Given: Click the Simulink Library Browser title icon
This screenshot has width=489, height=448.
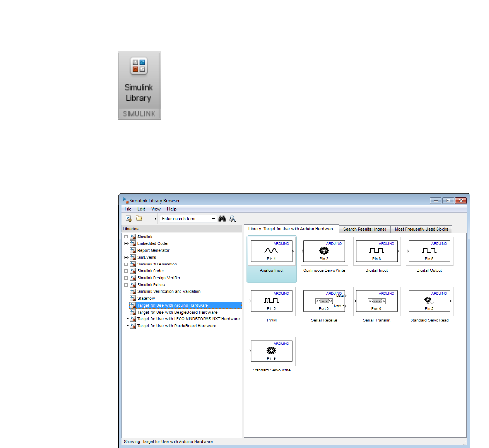Looking at the screenshot, I should (125, 200).
